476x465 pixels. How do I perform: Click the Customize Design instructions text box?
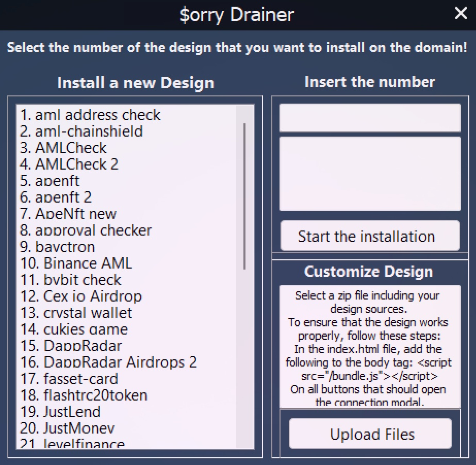(370, 346)
